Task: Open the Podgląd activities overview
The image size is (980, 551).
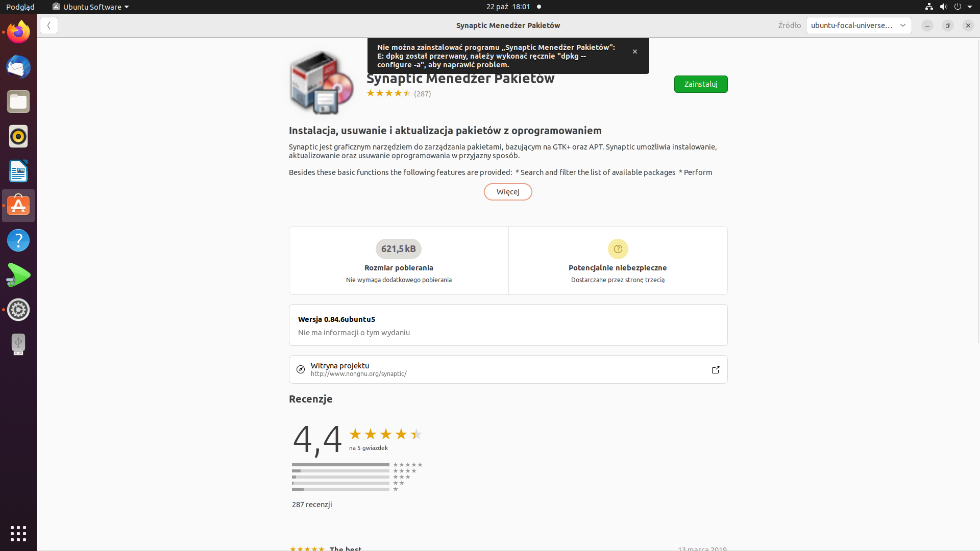Action: click(x=20, y=7)
